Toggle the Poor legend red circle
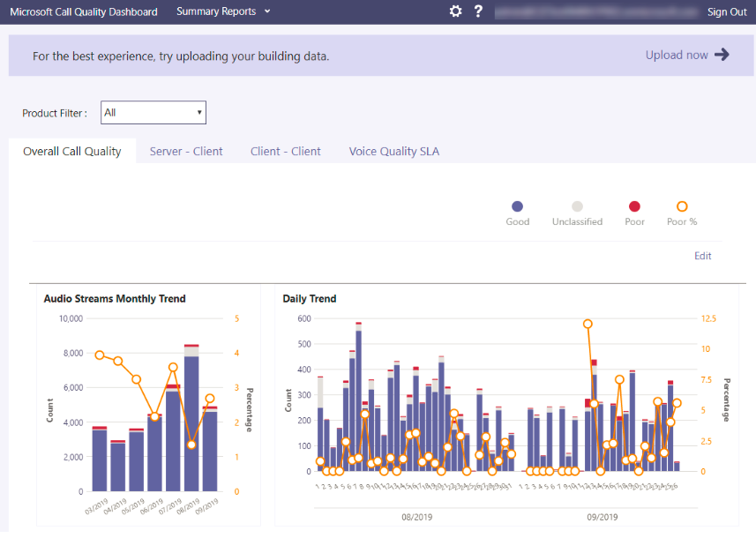 634,206
